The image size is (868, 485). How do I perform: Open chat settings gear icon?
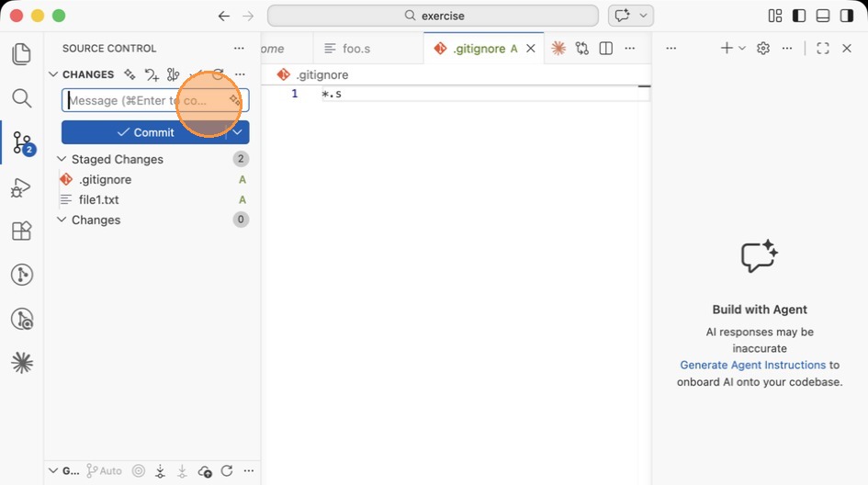tap(763, 49)
